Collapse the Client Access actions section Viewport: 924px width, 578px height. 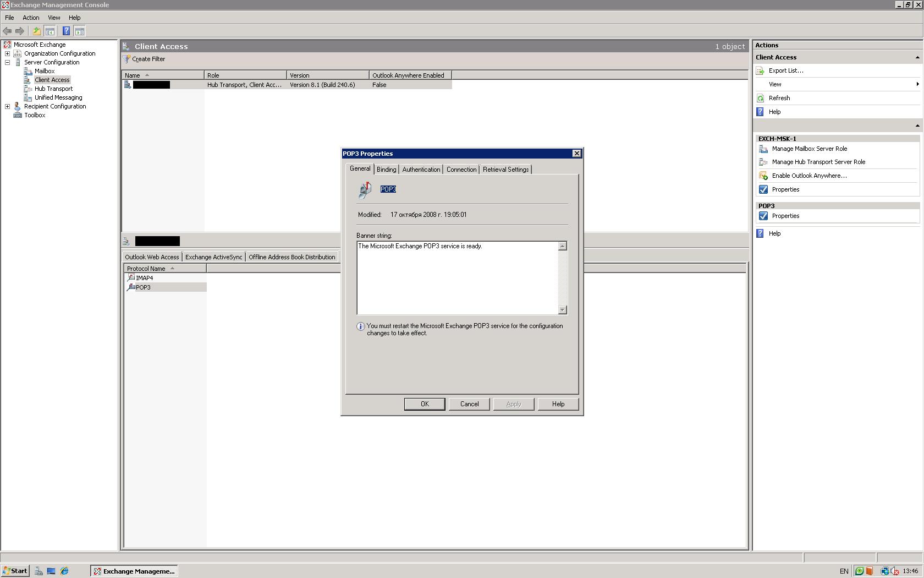pos(917,57)
